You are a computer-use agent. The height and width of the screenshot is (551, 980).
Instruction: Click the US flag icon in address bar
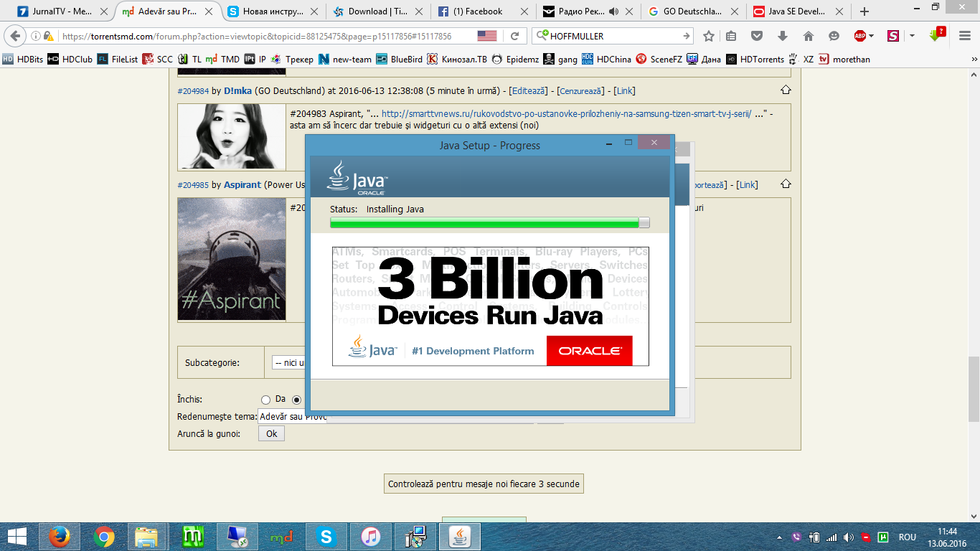point(487,37)
